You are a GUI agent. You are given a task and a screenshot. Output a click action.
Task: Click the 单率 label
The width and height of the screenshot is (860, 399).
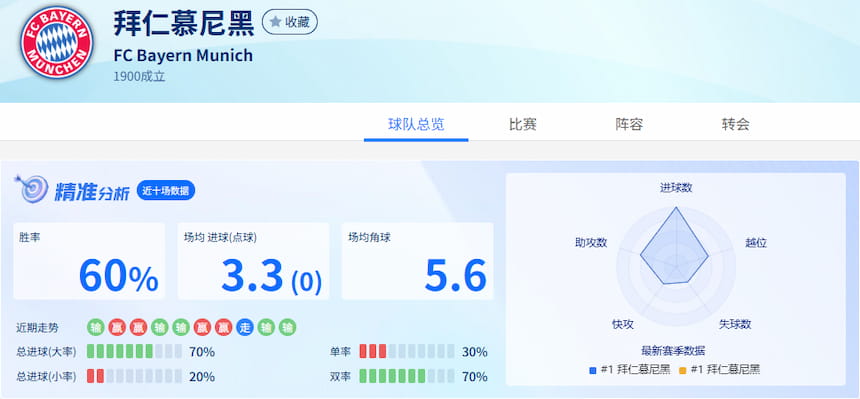[340, 352]
